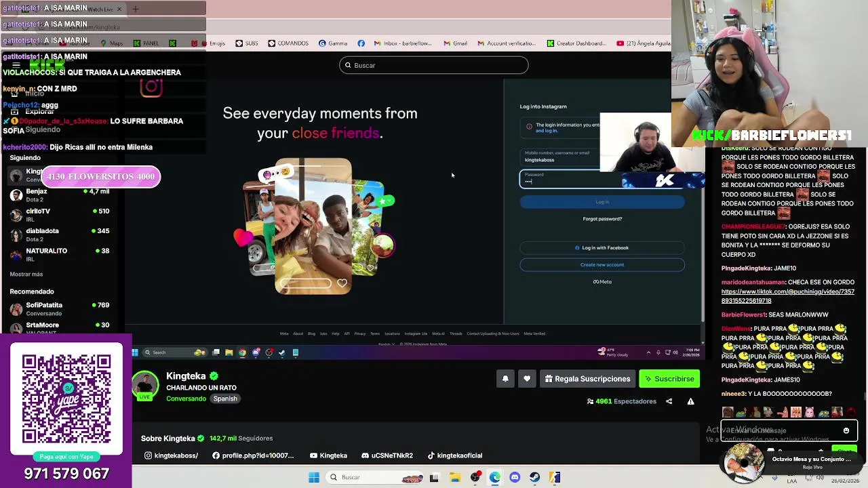
Task: Open the kingtekaboss/ Instagram link
Action: coord(172,455)
